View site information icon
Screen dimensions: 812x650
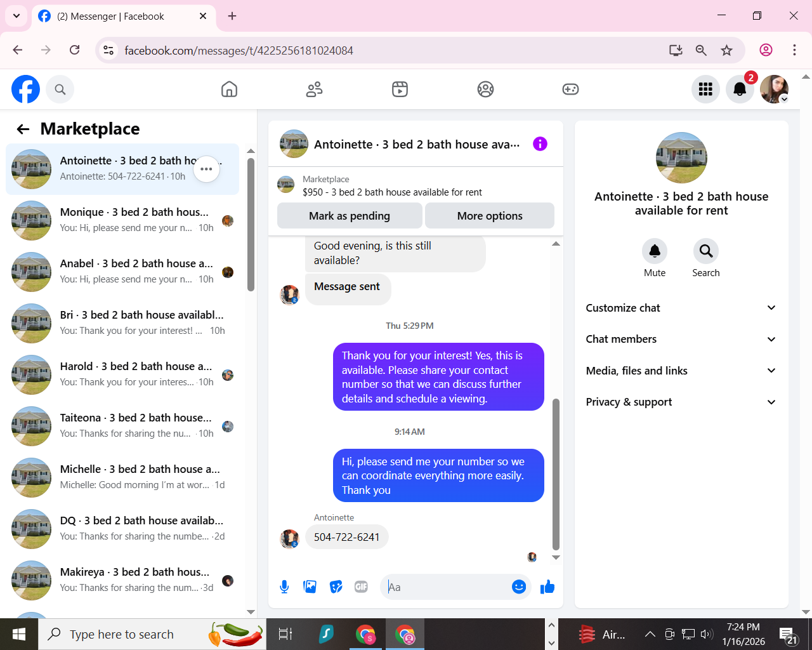(108, 50)
